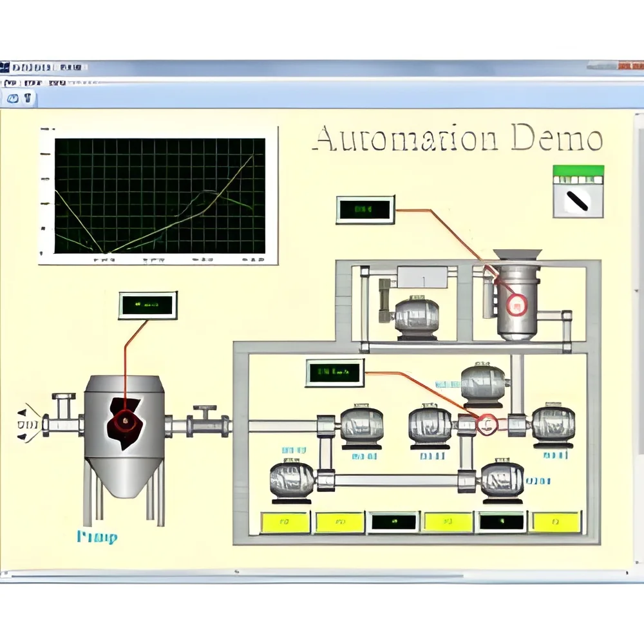This screenshot has height=644, width=644.
Task: Click the green readout inside the pump area frame
Action: click(335, 373)
